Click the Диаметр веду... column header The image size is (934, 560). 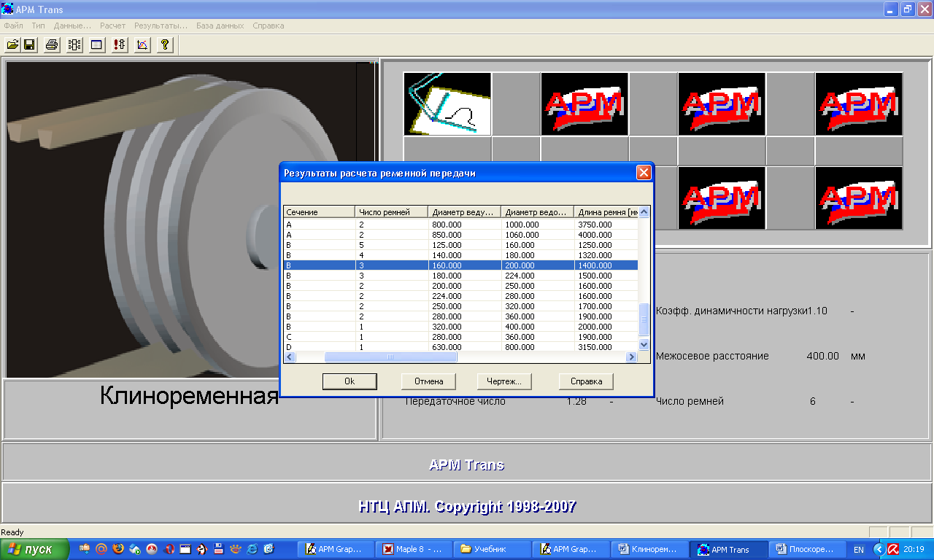click(466, 212)
